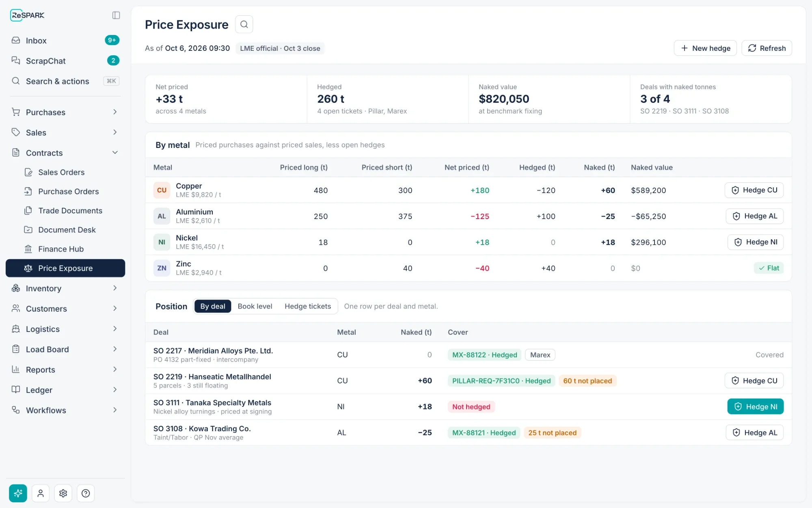Click the ZN zinc metal badge

pos(162,268)
